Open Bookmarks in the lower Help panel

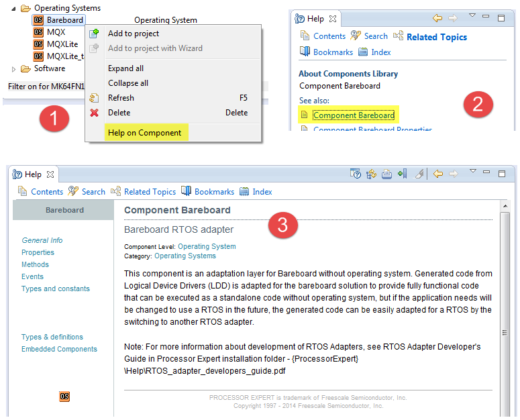click(214, 192)
